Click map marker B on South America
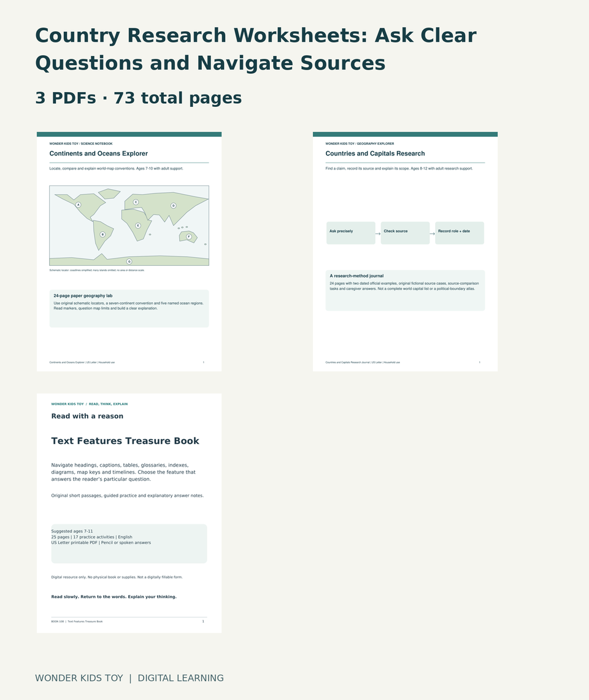Viewport: 589px width, 700px height. [102, 235]
